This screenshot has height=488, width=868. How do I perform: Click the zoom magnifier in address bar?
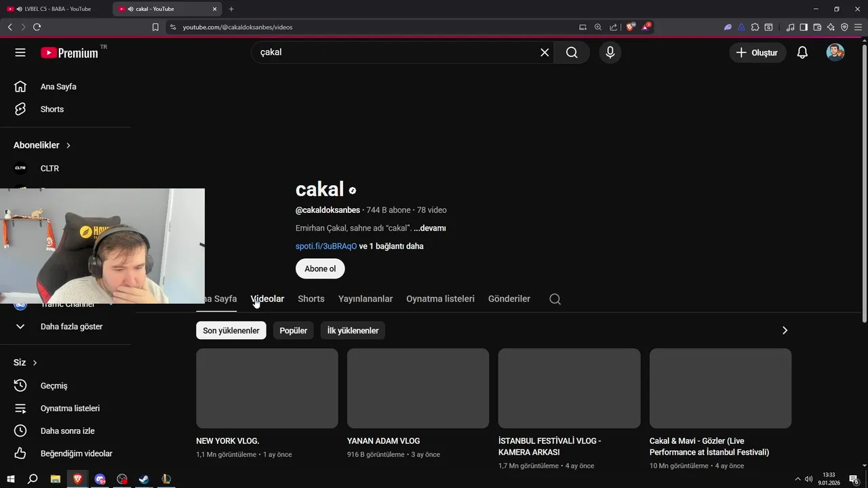[598, 27]
